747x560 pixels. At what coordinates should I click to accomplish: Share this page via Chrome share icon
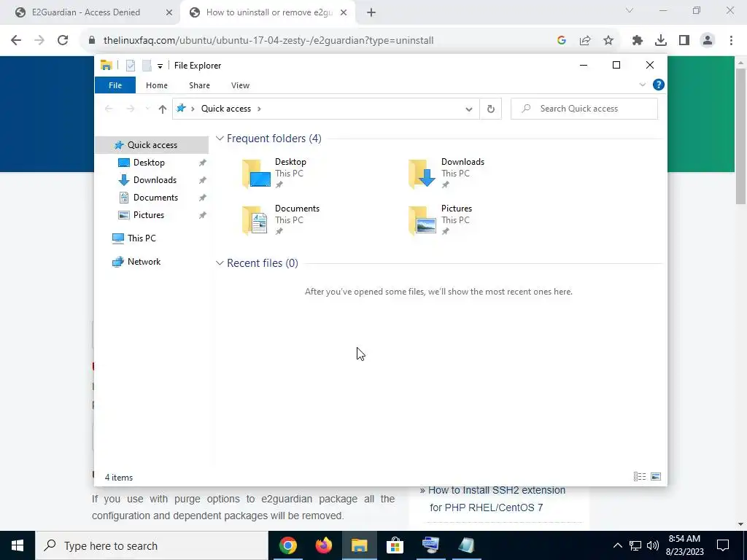pos(585,41)
